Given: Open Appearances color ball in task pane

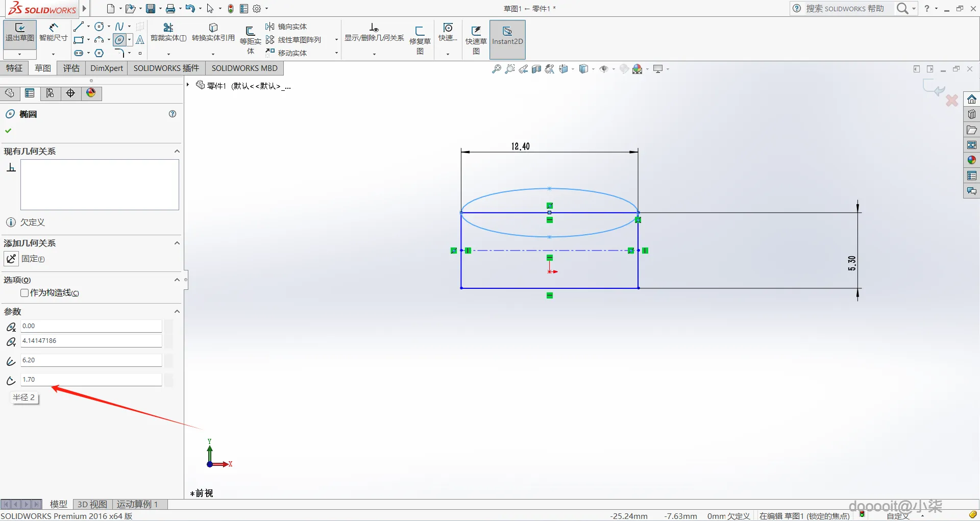Looking at the screenshot, I should 972,160.
